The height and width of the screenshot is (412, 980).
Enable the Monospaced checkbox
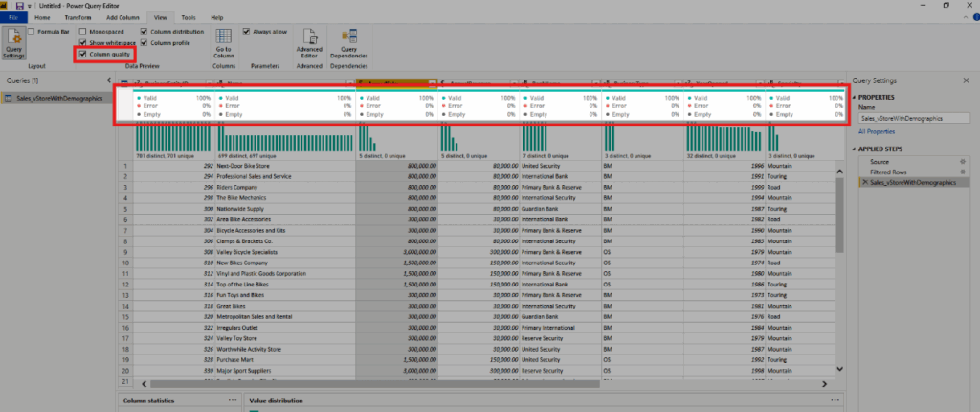[x=83, y=32]
